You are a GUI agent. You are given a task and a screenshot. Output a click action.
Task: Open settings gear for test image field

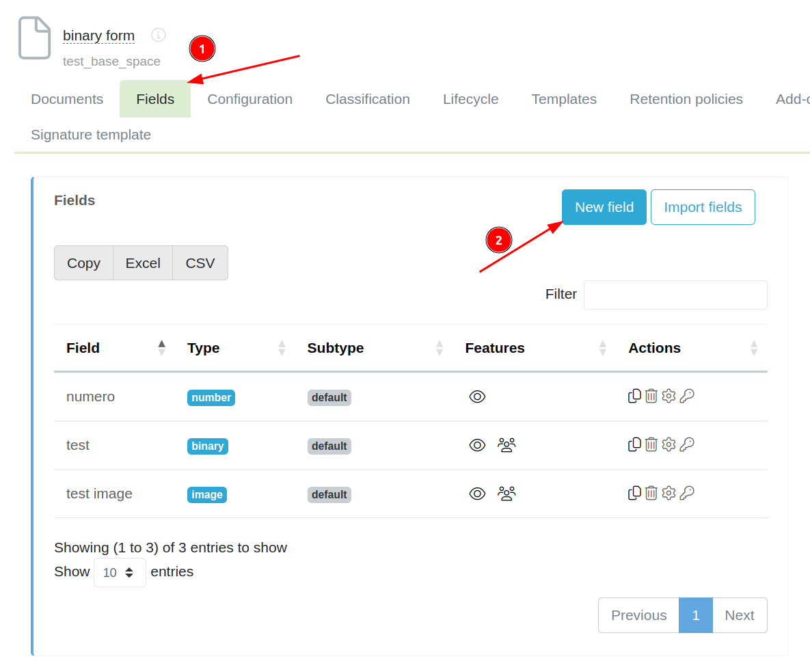669,493
